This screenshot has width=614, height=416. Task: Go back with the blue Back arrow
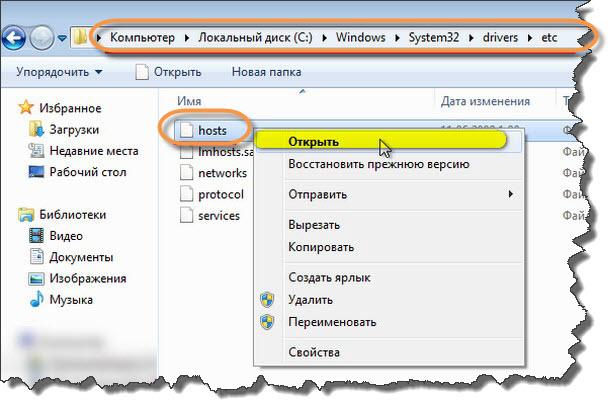click(14, 38)
